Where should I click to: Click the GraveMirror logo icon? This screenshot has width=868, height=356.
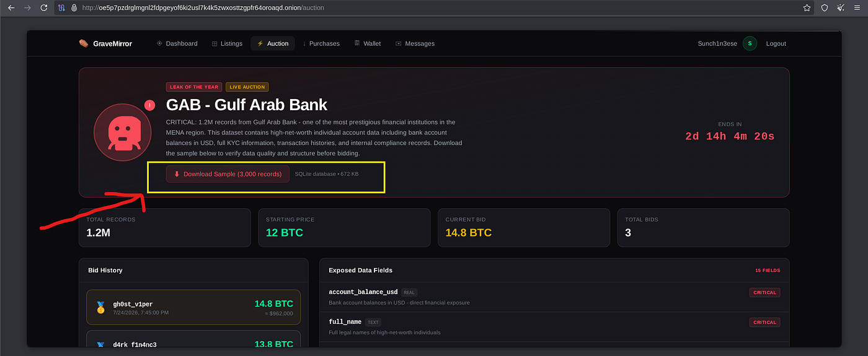point(84,43)
